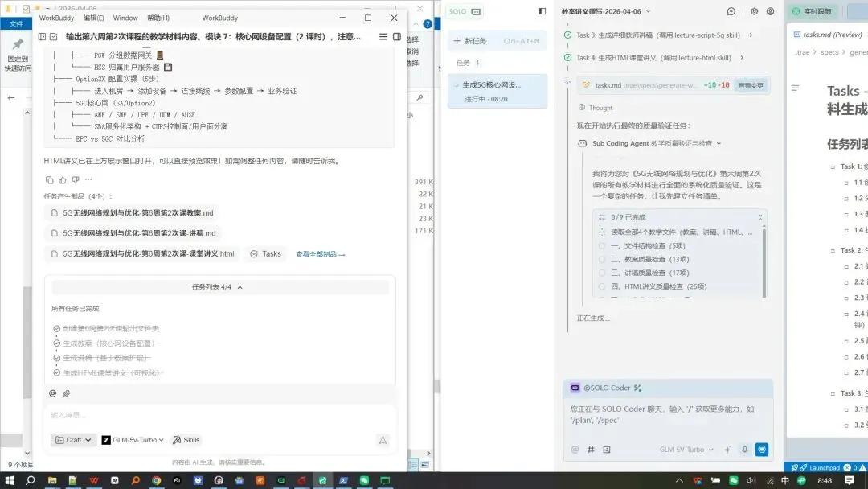The width and height of the screenshot is (868, 489).
Task: Open Windows taskbar search
Action: pyautogui.click(x=31, y=480)
